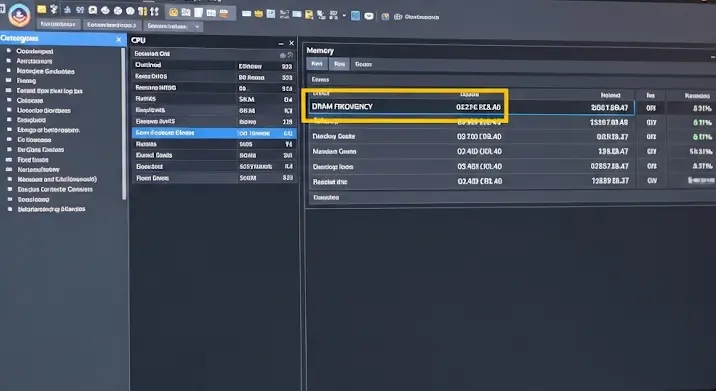This screenshot has width=716, height=391.
Task: Open the small dropdown caret in the top toolbar
Action: coord(344,16)
